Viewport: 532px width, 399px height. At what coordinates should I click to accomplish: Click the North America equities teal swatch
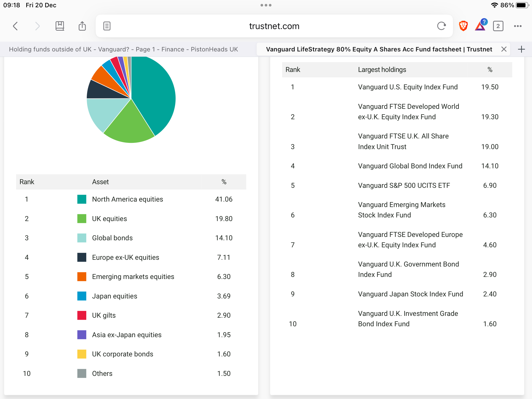[82, 199]
